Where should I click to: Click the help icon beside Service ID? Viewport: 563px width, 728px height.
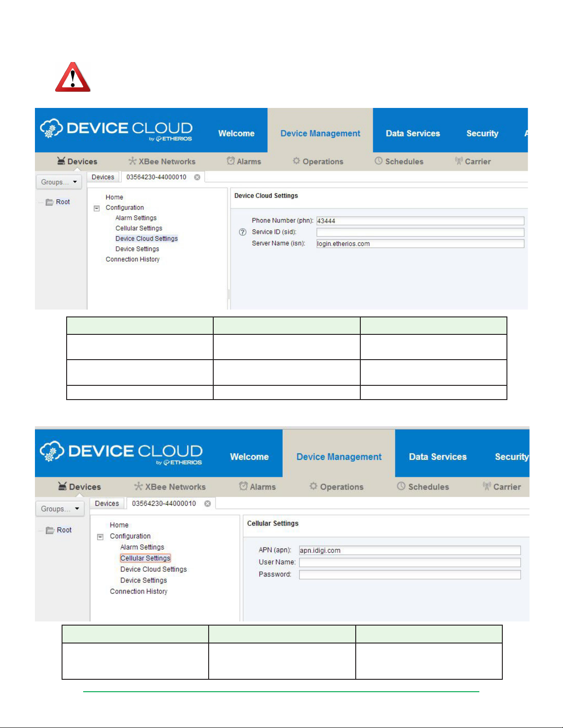(x=243, y=232)
